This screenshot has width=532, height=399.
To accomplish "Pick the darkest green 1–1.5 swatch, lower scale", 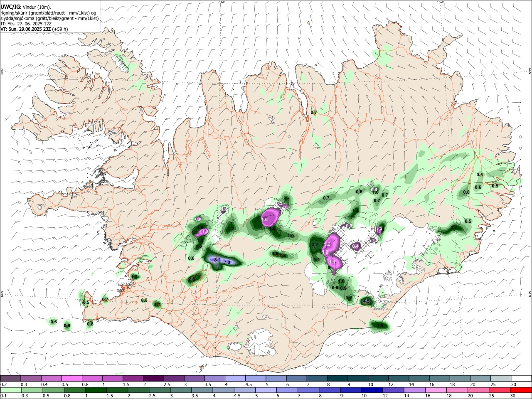I will (96, 390).
